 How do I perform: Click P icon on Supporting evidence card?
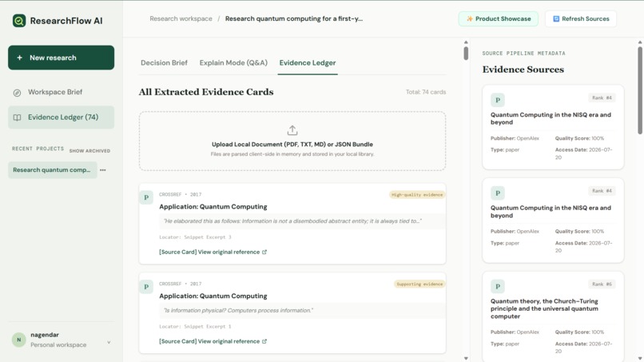[146, 287]
